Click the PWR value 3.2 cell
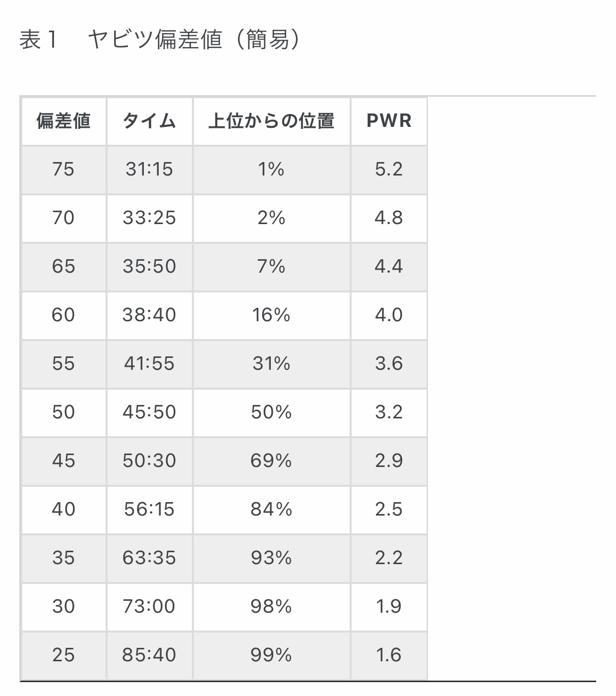Viewport: 616px width, 696px height. coord(389,412)
